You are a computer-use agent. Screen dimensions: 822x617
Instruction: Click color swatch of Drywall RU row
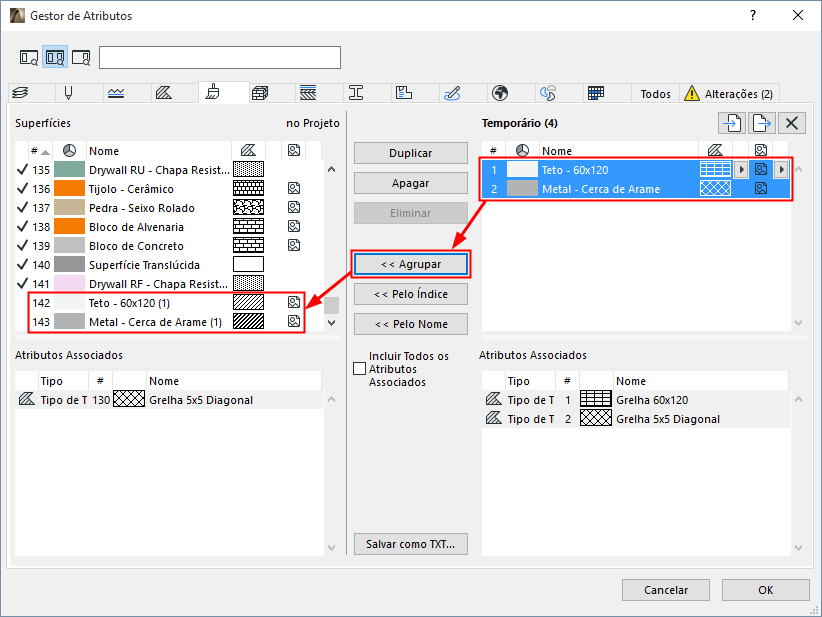(x=69, y=169)
